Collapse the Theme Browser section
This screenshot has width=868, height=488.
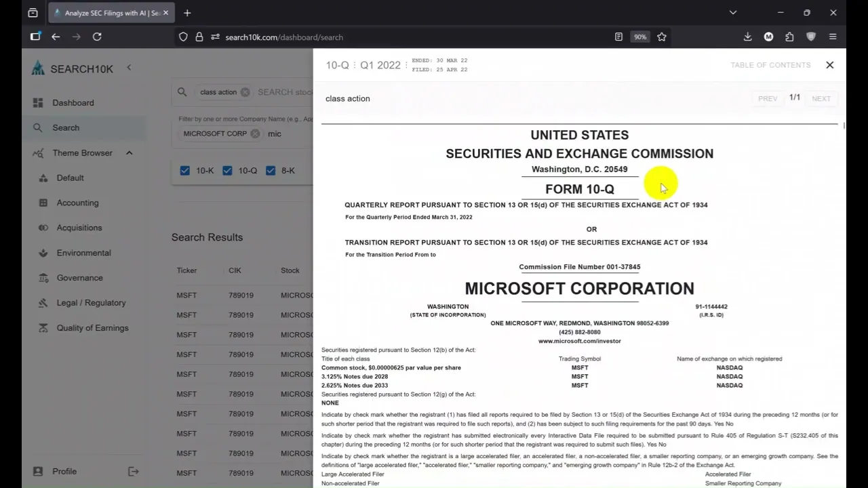(x=129, y=152)
